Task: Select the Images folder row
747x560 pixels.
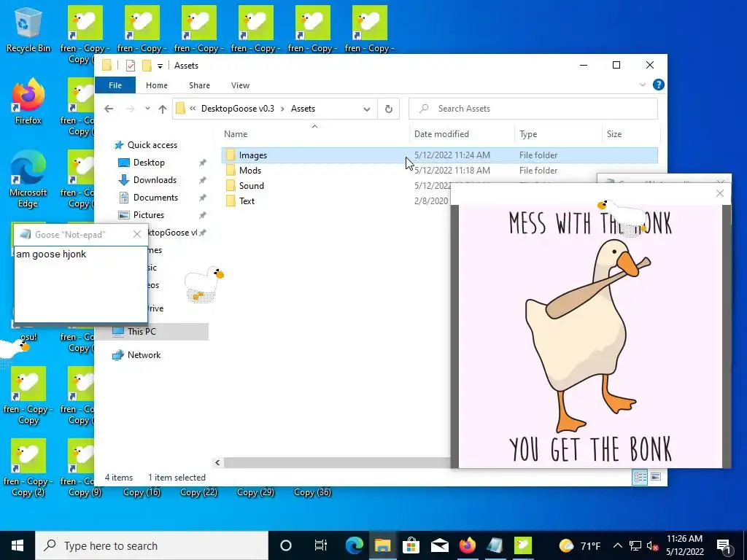Action: pos(439,155)
